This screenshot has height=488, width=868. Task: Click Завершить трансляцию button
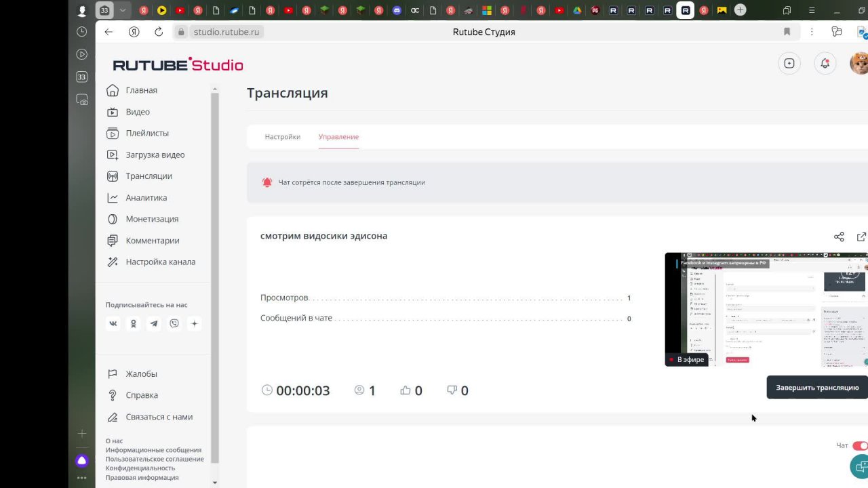[x=817, y=388]
